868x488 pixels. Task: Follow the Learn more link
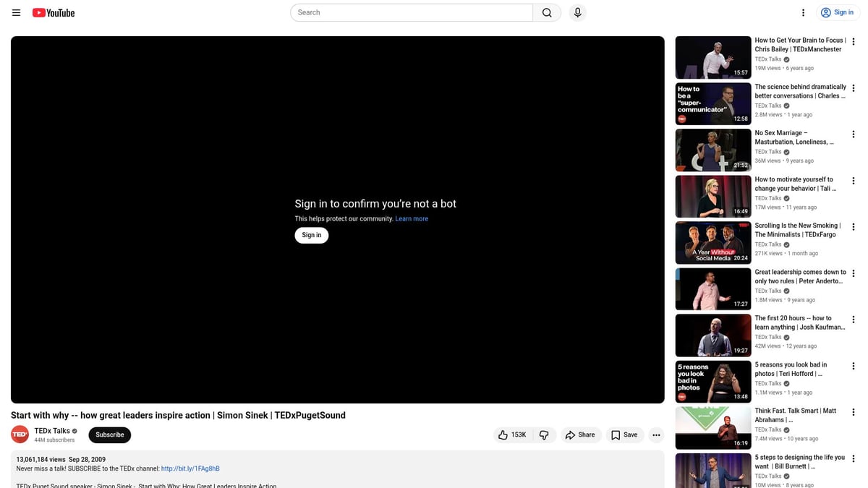412,219
